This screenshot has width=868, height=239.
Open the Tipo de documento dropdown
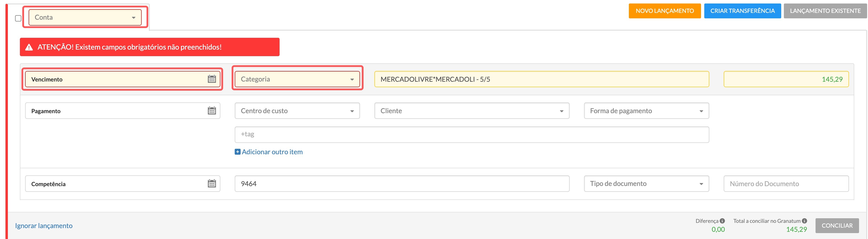[646, 184]
